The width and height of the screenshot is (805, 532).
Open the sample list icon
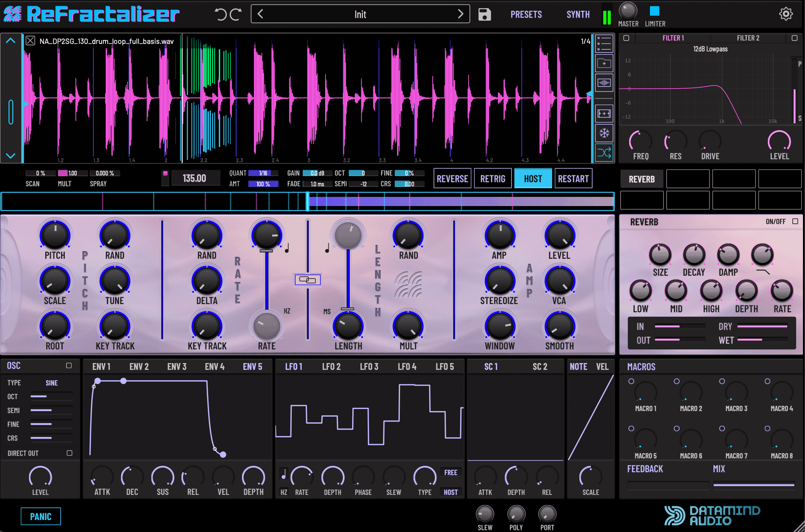click(604, 44)
